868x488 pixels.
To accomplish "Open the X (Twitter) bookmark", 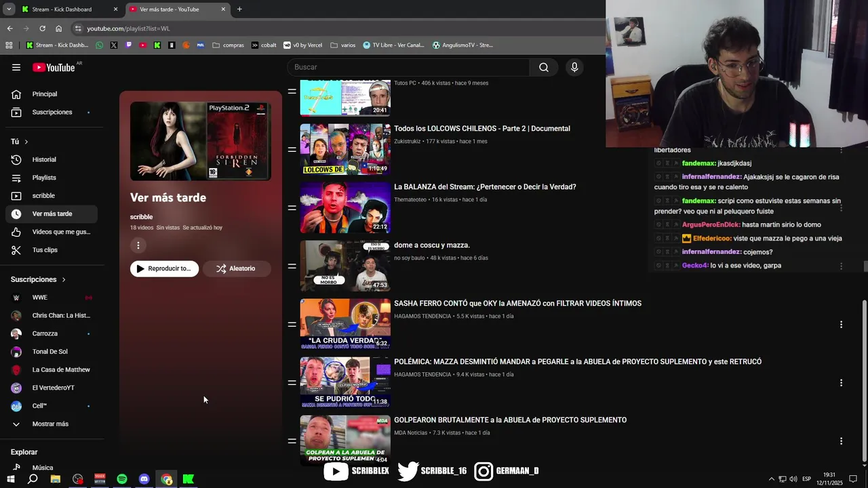I will tap(113, 45).
